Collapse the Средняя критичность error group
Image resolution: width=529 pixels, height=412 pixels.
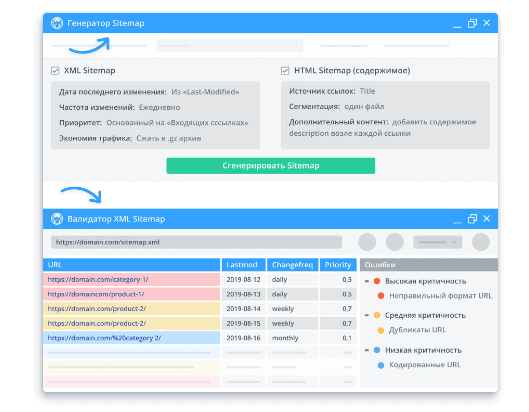[x=367, y=315]
